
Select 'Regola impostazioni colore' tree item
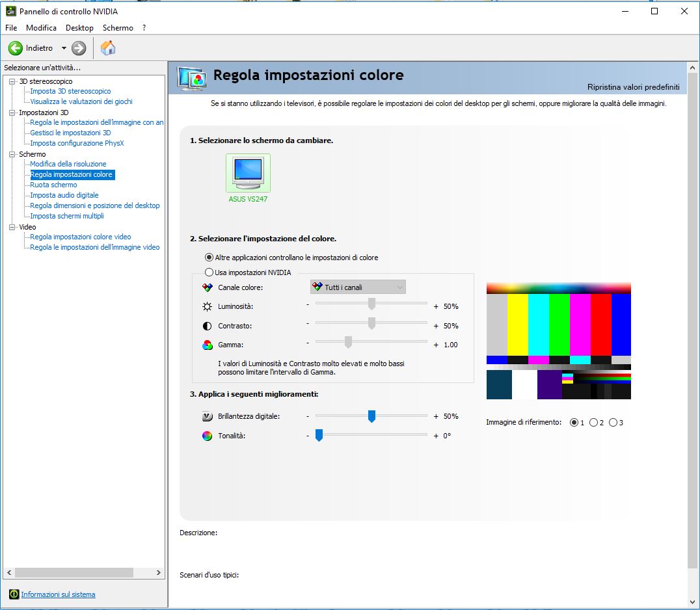72,174
